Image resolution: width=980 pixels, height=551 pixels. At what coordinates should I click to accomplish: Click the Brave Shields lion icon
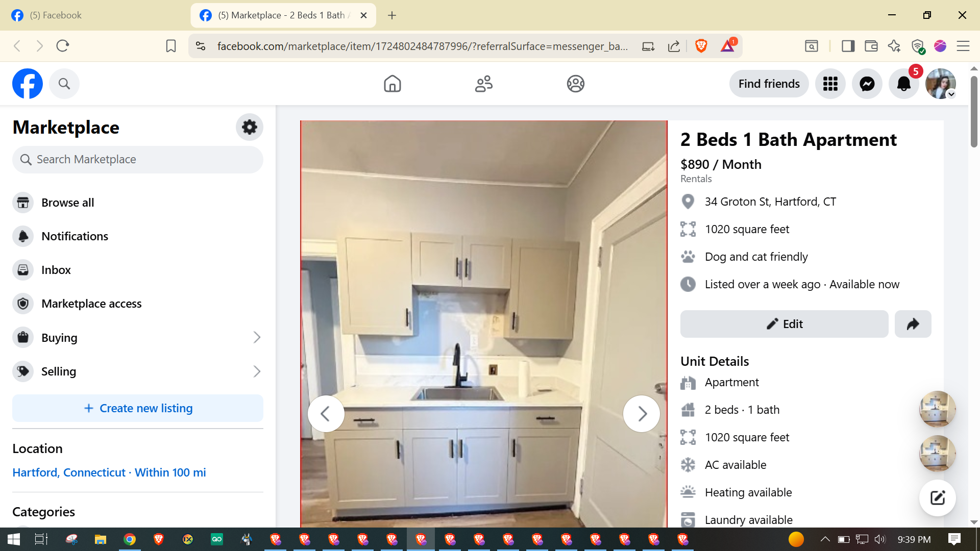click(701, 46)
